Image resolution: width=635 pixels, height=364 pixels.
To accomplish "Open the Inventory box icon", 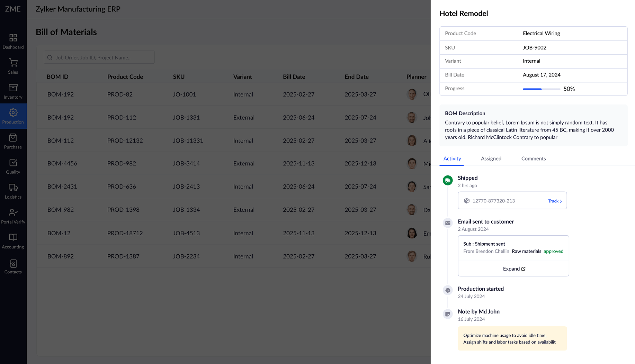I will 13,88.
